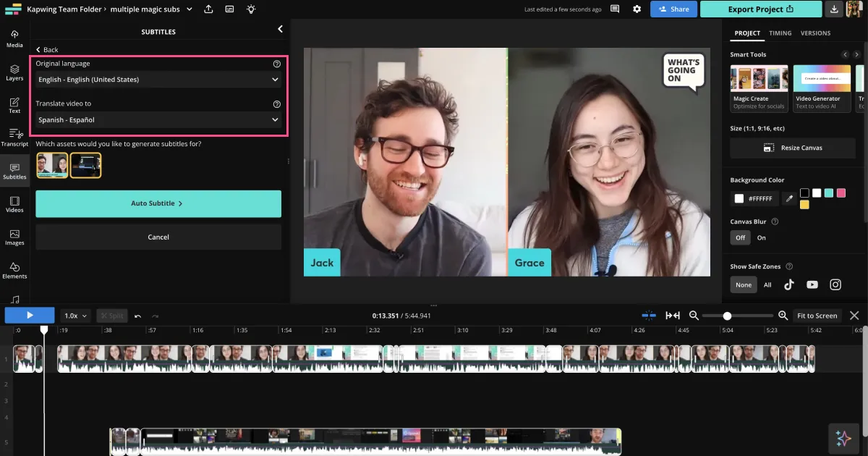Open the 1.0x playback speed dropdown

point(76,316)
